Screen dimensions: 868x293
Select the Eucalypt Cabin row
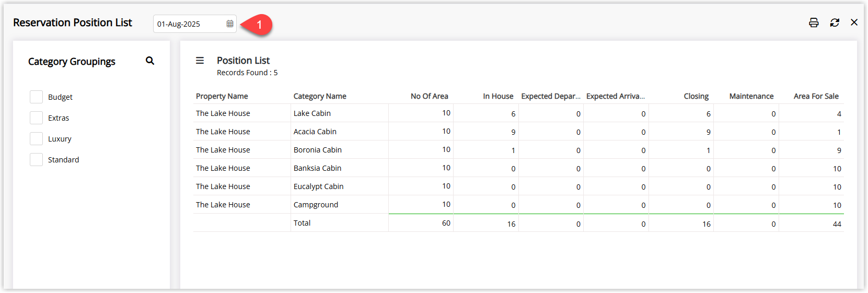[x=518, y=186]
